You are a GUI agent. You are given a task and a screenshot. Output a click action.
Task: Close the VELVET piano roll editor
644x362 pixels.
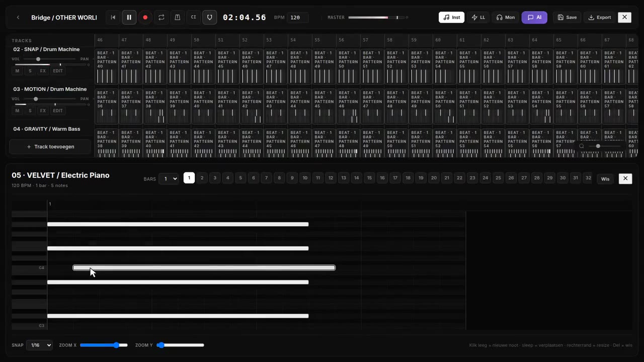[625, 178]
